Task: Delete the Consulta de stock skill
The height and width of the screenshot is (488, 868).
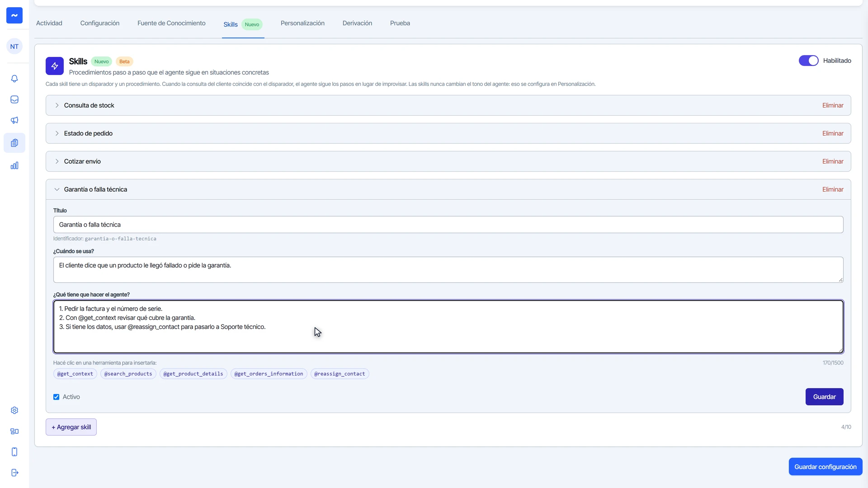Action: click(x=833, y=105)
